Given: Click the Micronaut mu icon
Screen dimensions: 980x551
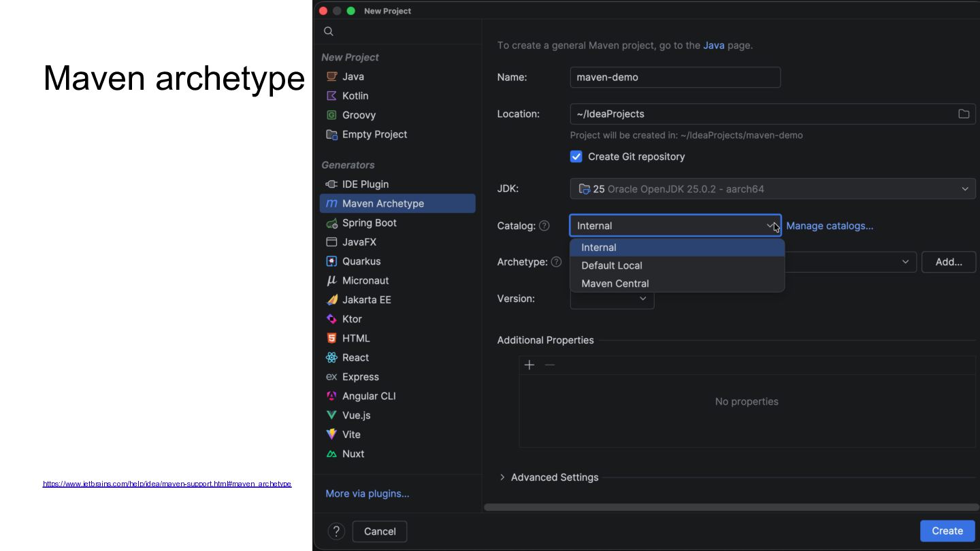Looking at the screenshot, I should pos(331,280).
